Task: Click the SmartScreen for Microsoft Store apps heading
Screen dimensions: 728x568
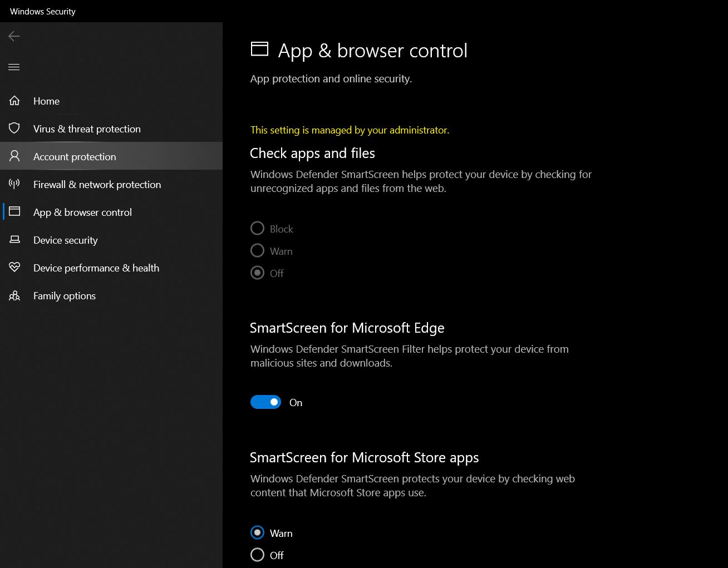Action: click(365, 458)
